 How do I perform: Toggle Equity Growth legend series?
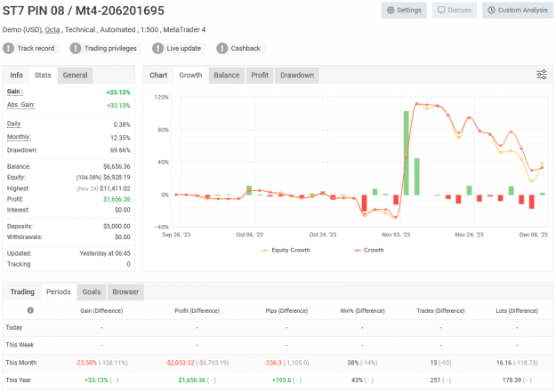(286, 250)
